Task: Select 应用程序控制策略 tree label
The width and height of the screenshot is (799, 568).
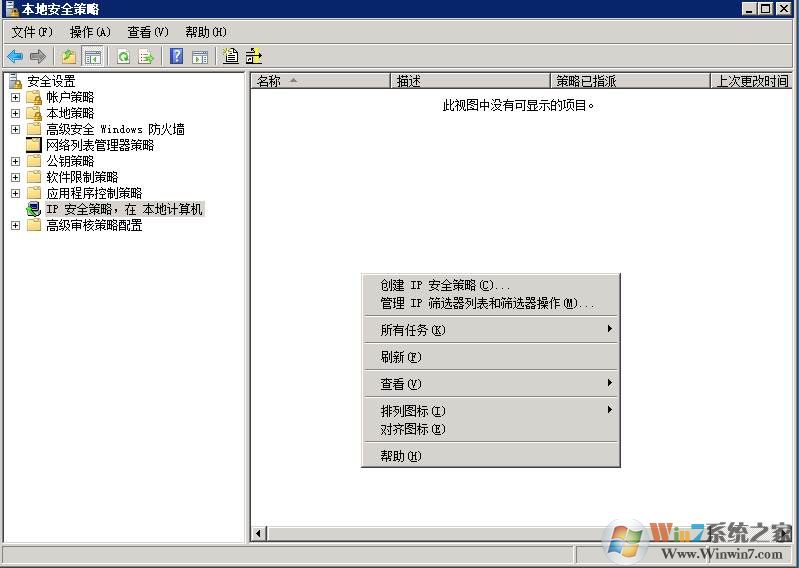Action: (94, 193)
